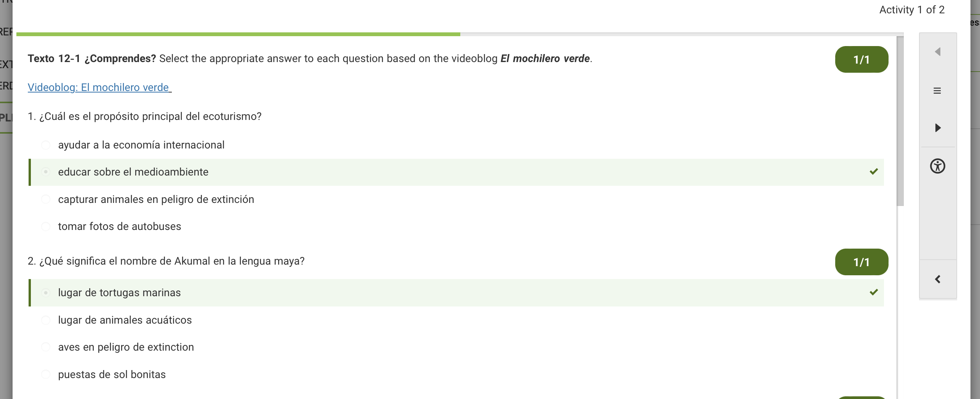Choose 'puestas de sol bonitas' answer
This screenshot has width=980, height=399.
(46, 375)
